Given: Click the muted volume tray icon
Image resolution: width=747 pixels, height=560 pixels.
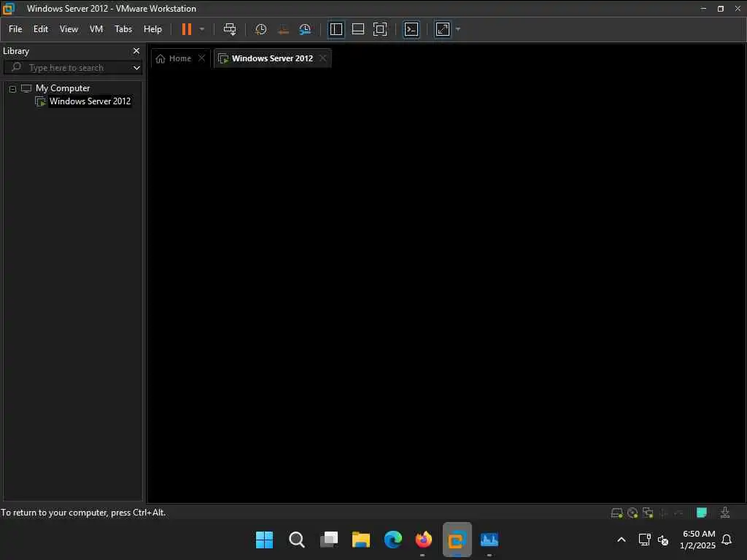Looking at the screenshot, I should coord(662,540).
